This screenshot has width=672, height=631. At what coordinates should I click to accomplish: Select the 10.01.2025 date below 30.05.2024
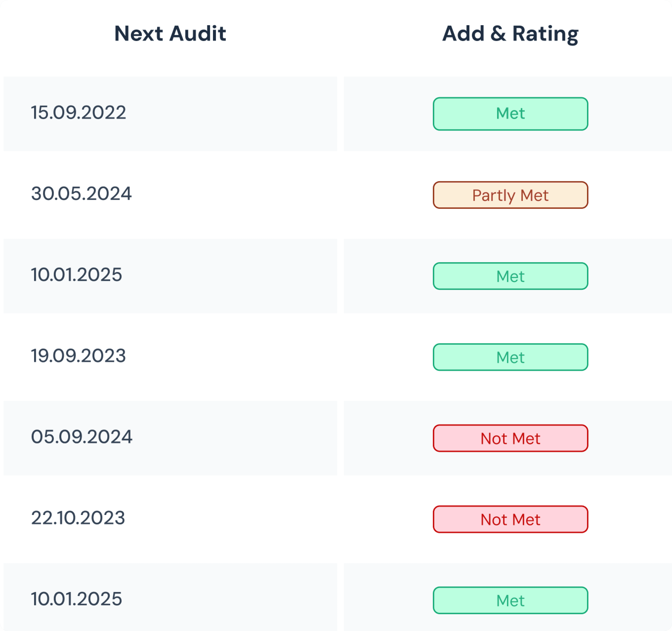[76, 275]
